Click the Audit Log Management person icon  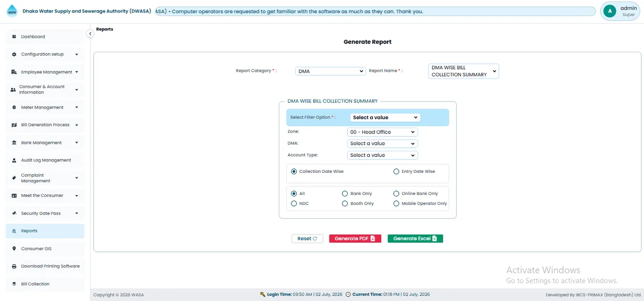pyautogui.click(x=14, y=160)
